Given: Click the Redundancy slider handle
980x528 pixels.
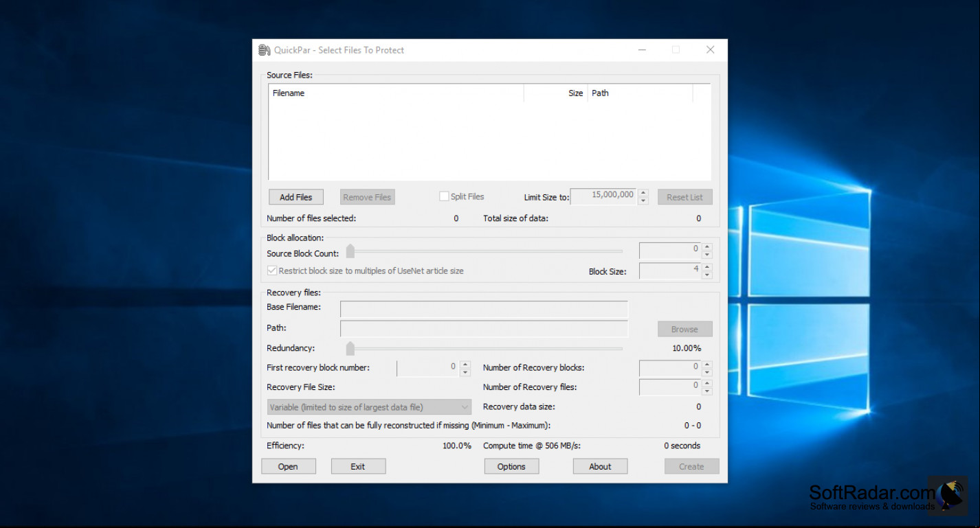Looking at the screenshot, I should [350, 348].
